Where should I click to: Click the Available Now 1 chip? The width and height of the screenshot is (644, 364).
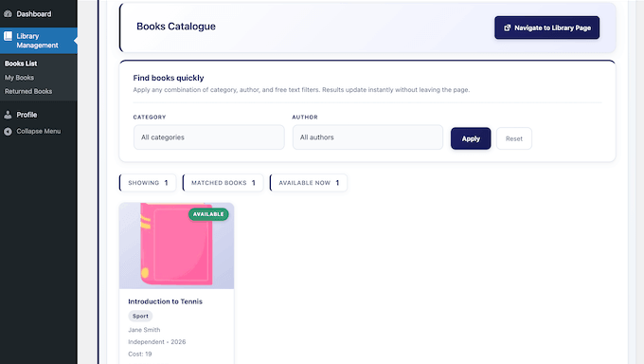pyautogui.click(x=309, y=183)
